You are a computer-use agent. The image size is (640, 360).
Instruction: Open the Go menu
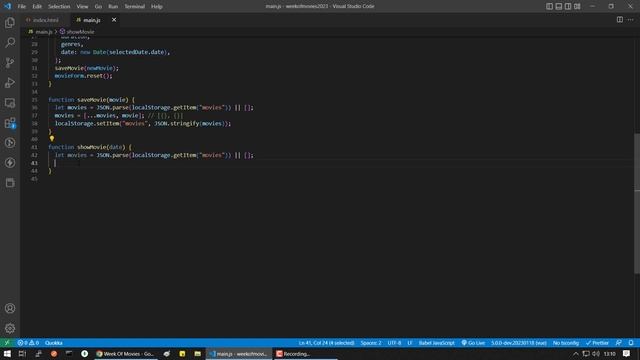click(98, 7)
